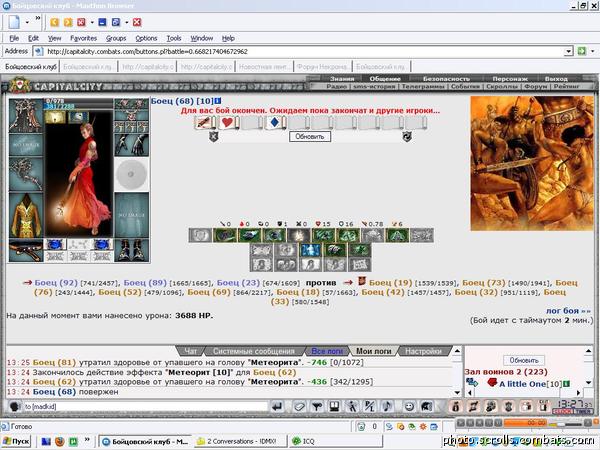Click the Firefox icon in quick launch
The image size is (600, 450).
60,441
